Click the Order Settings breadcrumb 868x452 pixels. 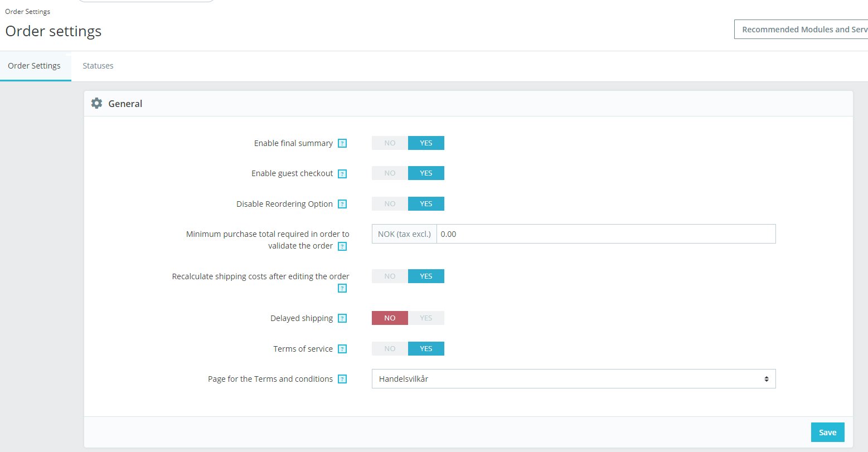point(28,12)
